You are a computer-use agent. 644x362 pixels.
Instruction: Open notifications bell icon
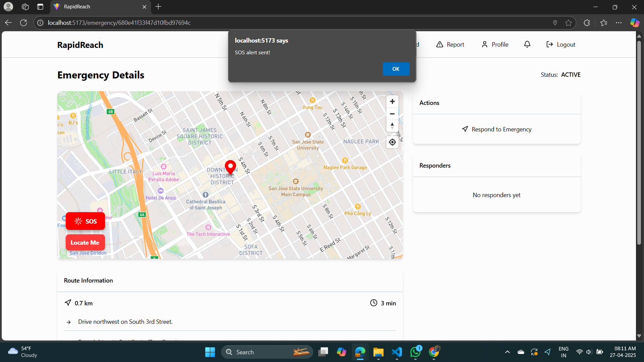tap(527, 45)
